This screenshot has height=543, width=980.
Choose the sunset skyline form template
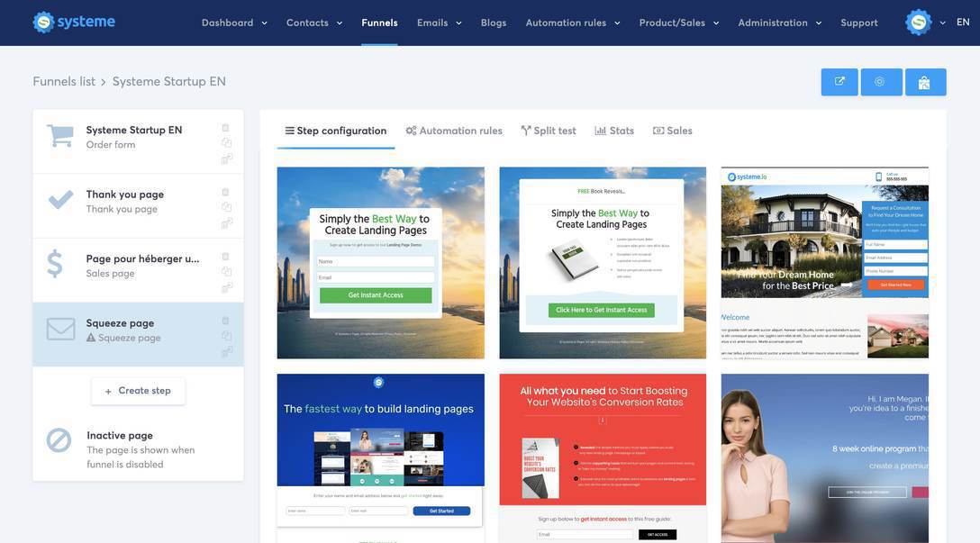click(x=381, y=262)
